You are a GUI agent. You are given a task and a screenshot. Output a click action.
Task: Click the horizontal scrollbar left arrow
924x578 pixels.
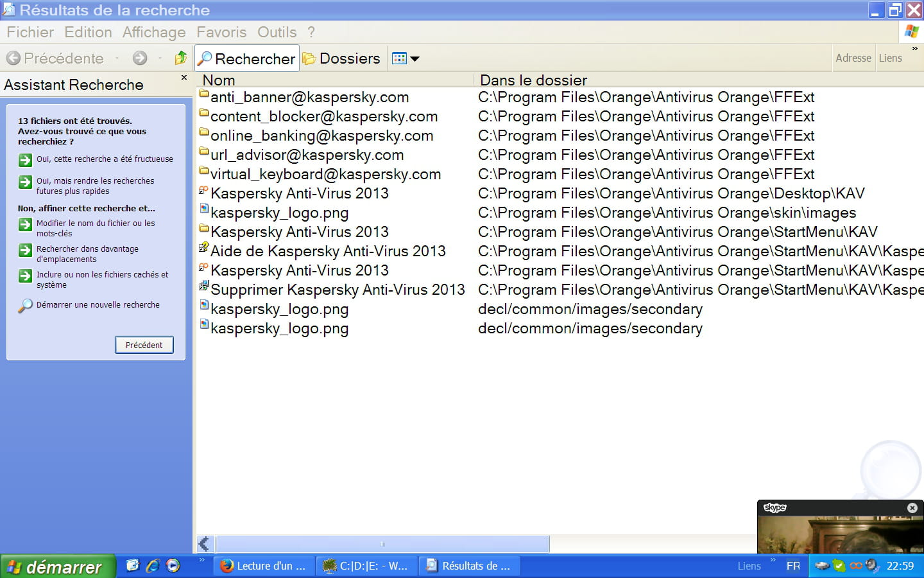(204, 544)
